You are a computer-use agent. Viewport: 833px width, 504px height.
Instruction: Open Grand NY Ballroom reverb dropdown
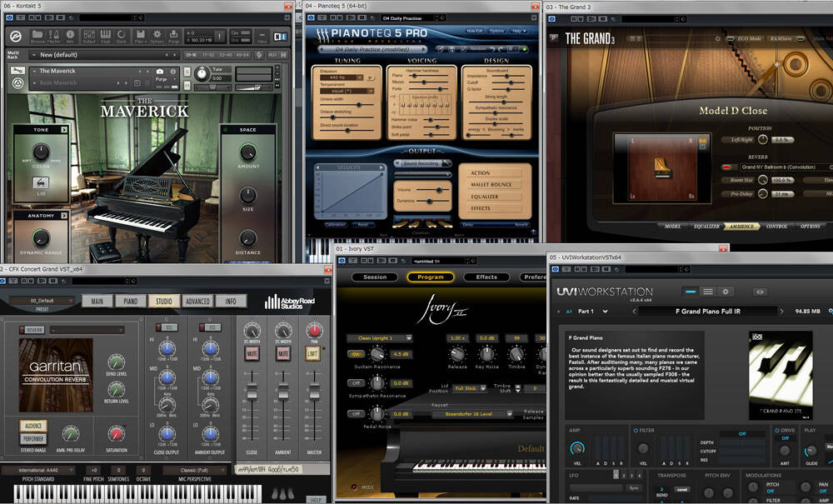(x=785, y=167)
